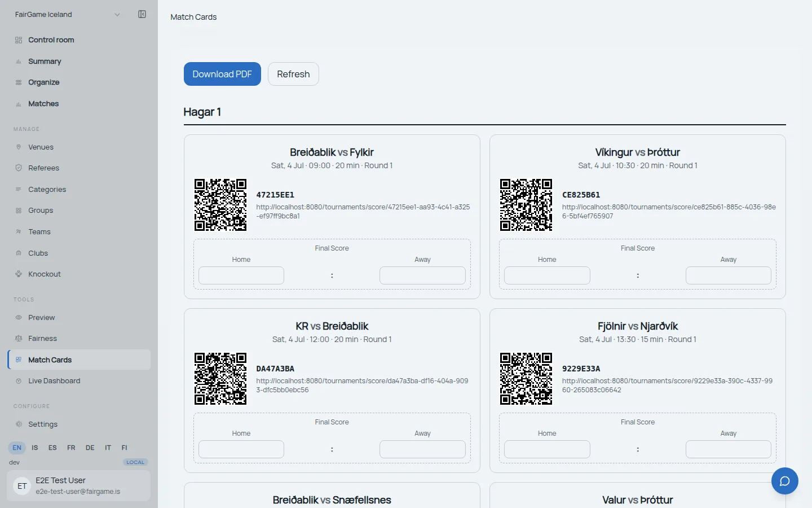
Task: Click the Knockout sidebar icon
Action: tap(19, 274)
